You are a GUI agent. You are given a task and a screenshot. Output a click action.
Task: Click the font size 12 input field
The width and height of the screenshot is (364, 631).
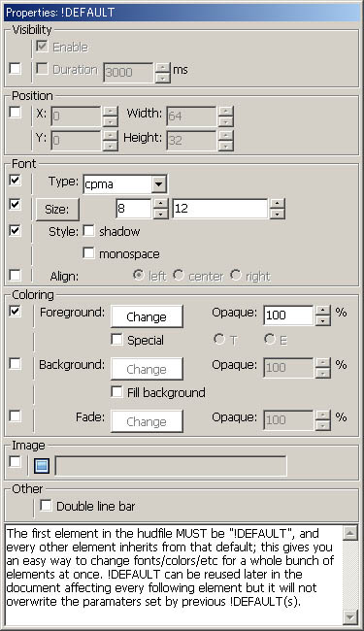[220, 209]
